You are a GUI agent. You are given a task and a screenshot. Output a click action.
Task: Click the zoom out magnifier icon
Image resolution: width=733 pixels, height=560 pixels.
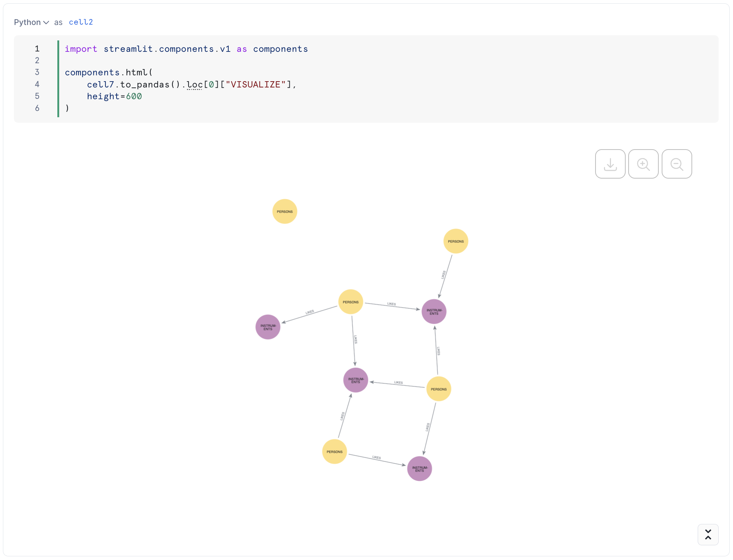pos(677,164)
